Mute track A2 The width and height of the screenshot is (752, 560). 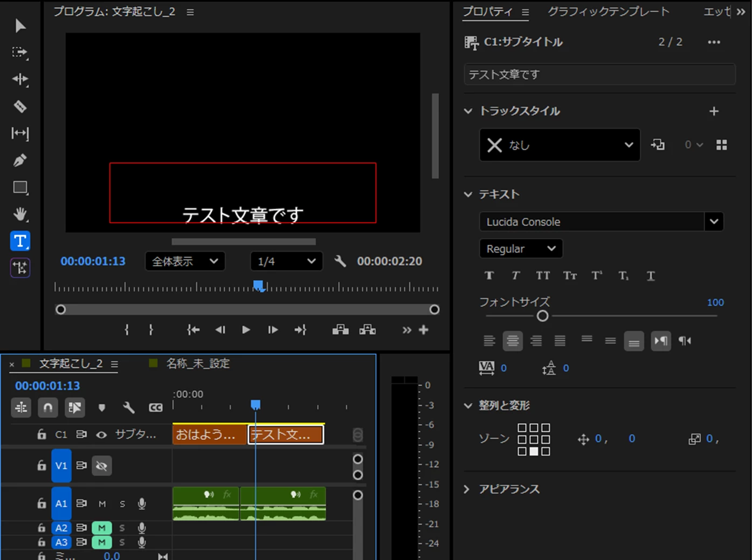(x=102, y=528)
